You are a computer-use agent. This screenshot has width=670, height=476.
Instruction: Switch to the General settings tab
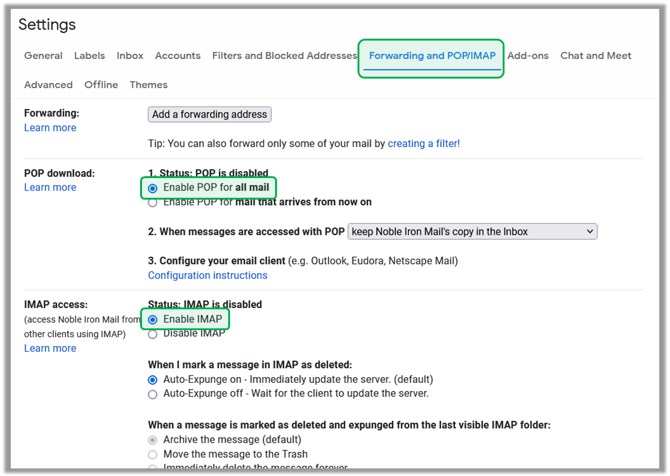tap(43, 56)
